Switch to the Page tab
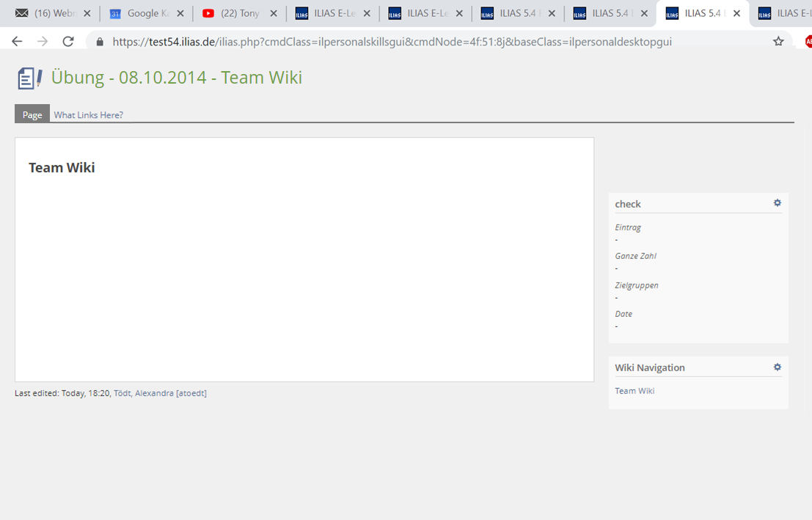 32,114
